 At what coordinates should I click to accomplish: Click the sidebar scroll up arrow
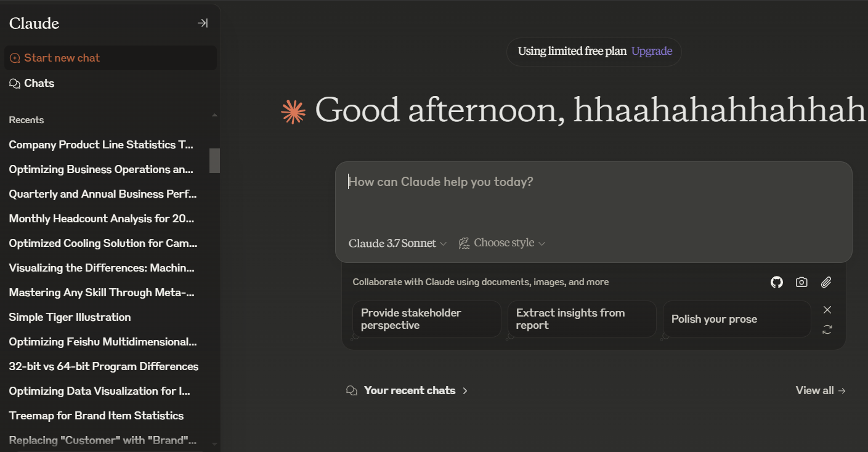[214, 115]
